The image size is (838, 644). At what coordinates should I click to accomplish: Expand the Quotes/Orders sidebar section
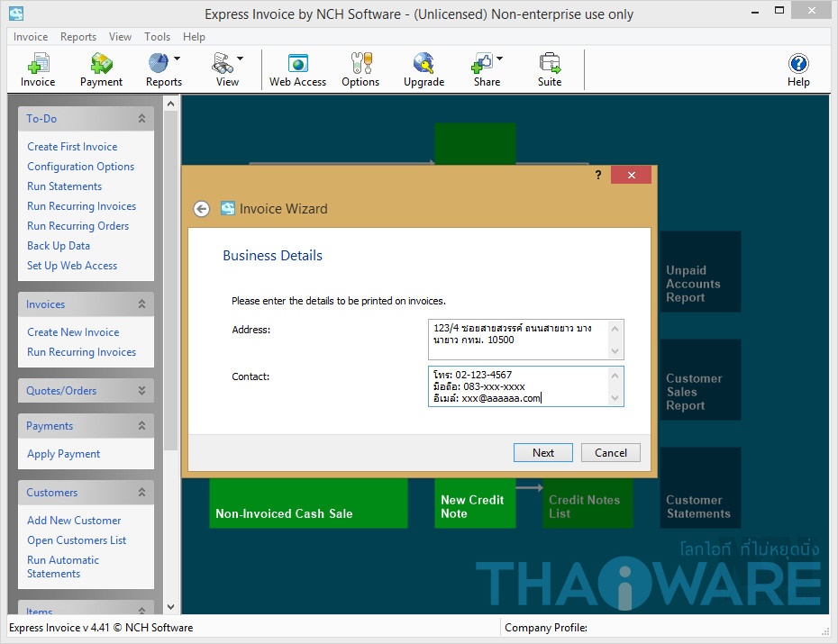pyautogui.click(x=141, y=390)
